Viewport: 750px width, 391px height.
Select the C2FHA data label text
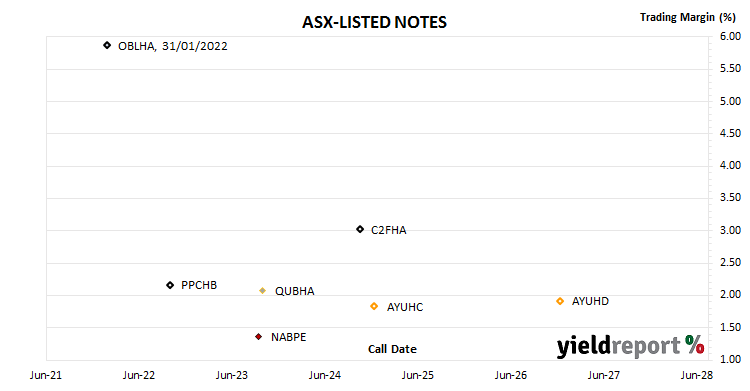point(389,230)
